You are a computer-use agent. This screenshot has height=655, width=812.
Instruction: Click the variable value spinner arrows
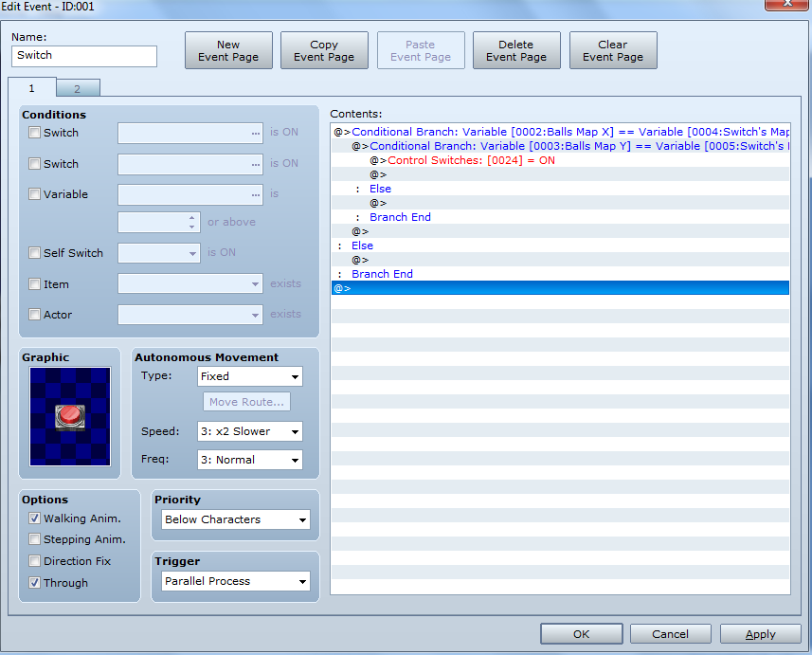coord(192,223)
